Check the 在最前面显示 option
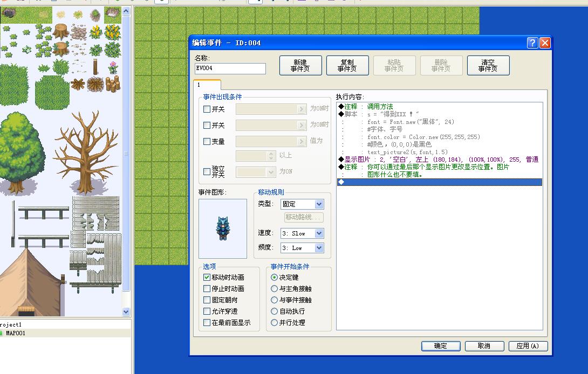Image resolution: width=588 pixels, height=374 pixels. click(207, 322)
